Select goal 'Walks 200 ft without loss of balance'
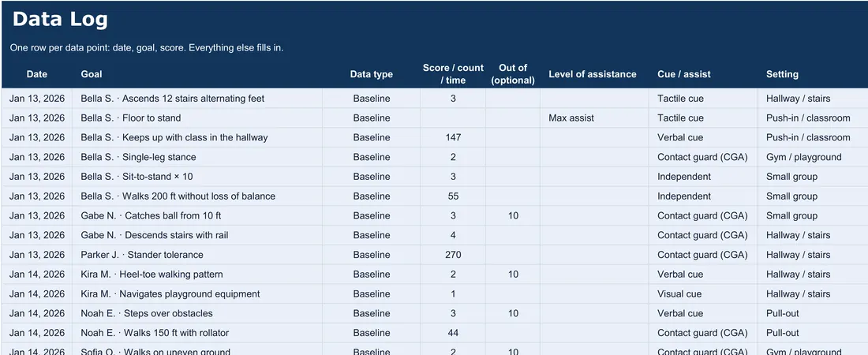Viewport: 868px width, 355px height. click(x=198, y=196)
